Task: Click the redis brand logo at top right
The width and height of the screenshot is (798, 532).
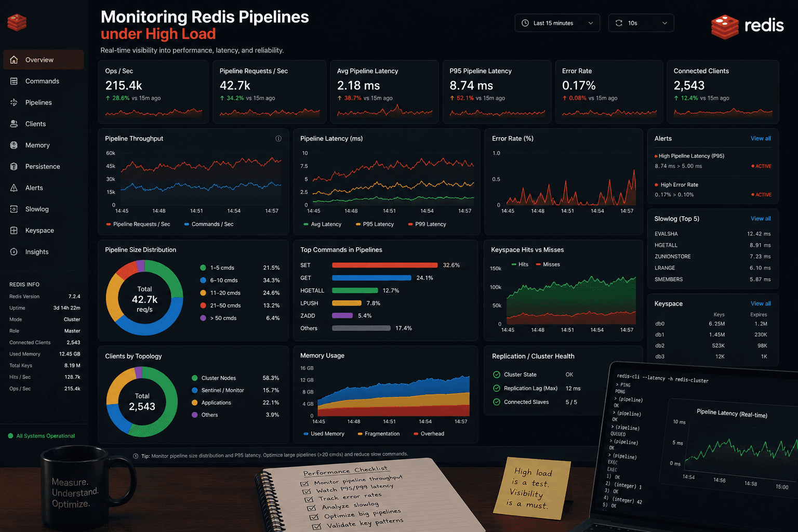Action: [x=747, y=26]
